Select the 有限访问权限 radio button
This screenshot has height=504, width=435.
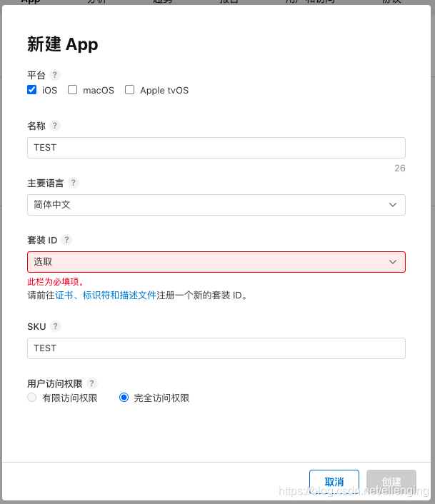[x=32, y=398]
